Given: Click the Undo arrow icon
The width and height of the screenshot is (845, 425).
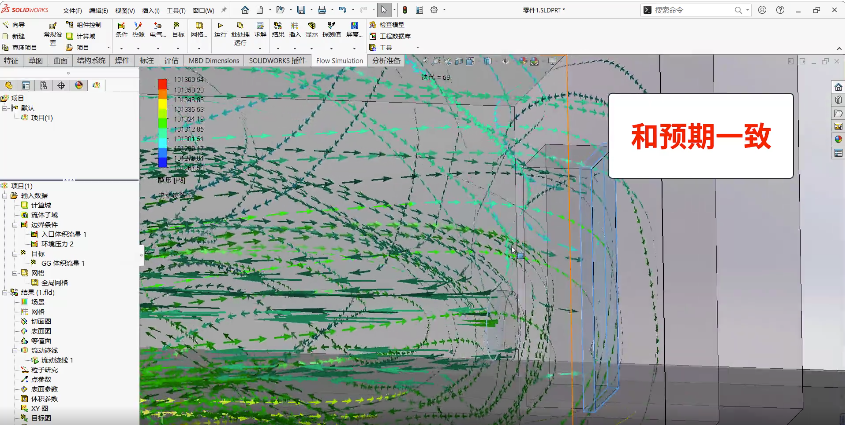Looking at the screenshot, I should [342, 10].
